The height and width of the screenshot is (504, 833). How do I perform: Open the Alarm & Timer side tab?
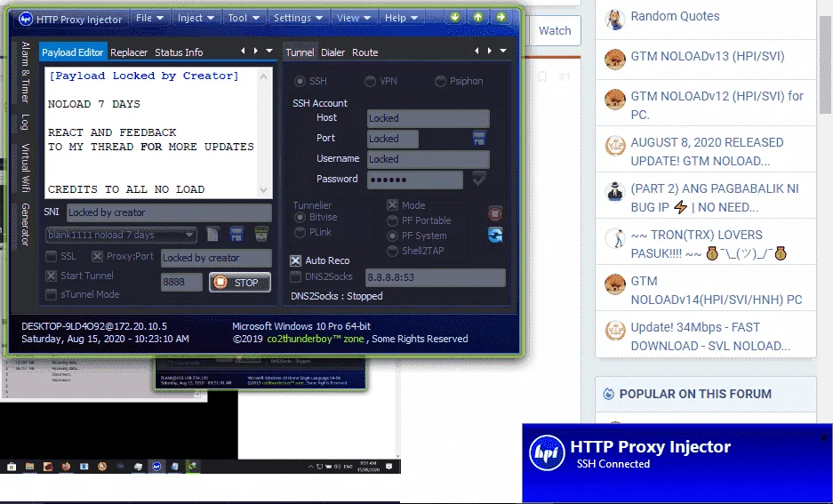(x=24, y=72)
